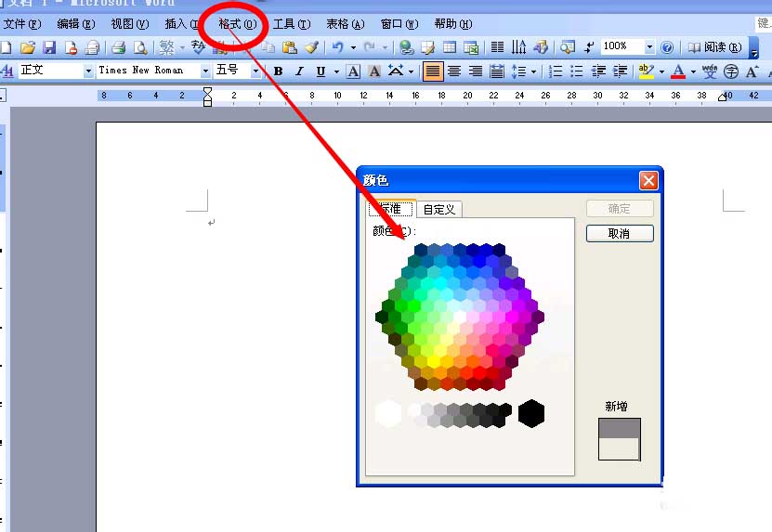Screen dimensions: 772x532
Task: Undo the last action
Action: point(338,47)
